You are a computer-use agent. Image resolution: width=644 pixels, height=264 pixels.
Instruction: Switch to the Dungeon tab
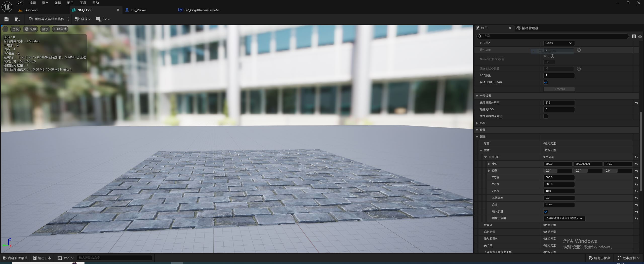[31, 10]
